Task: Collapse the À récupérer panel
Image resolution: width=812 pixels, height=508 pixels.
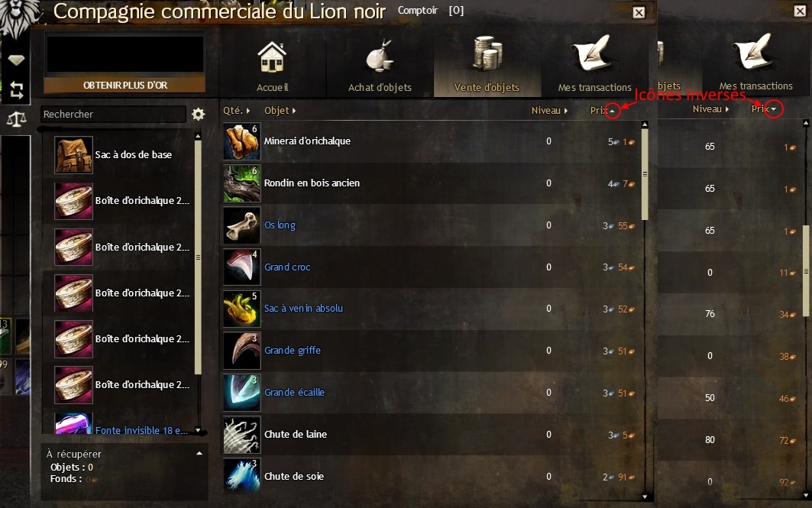Action: pyautogui.click(x=199, y=454)
